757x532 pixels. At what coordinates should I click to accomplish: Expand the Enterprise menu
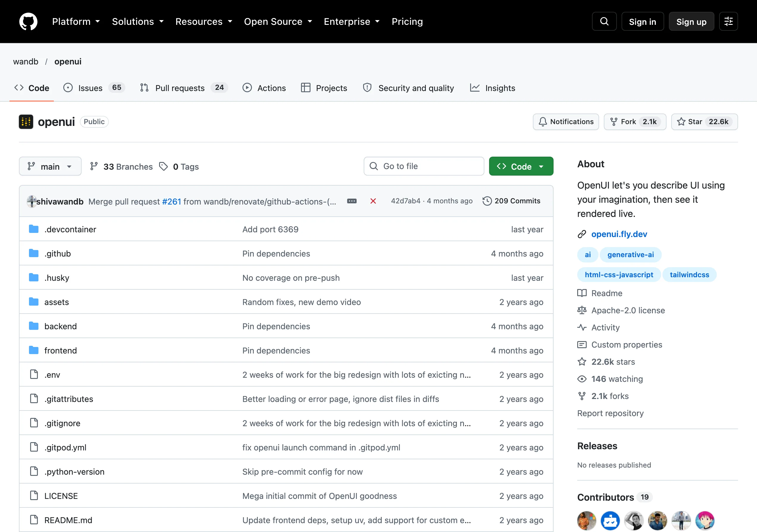[352, 21]
